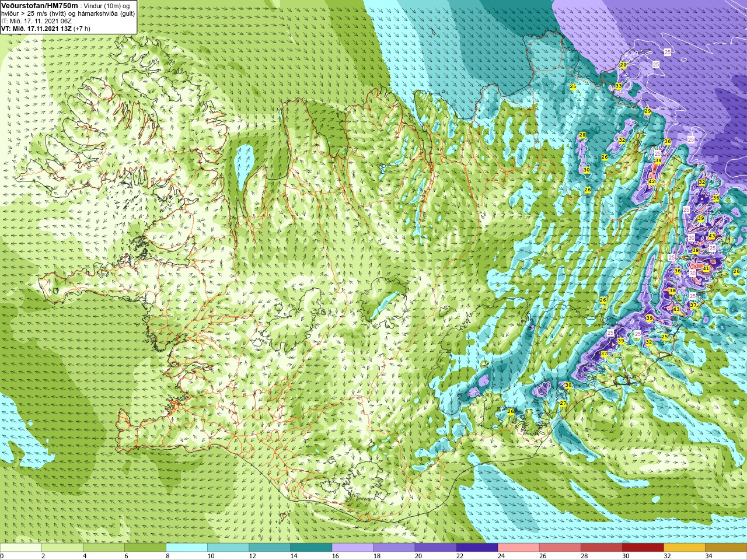The height and width of the screenshot is (560, 747).
Task: Pick the 20–22 m/s violet legend swatch
Action: pos(435,548)
